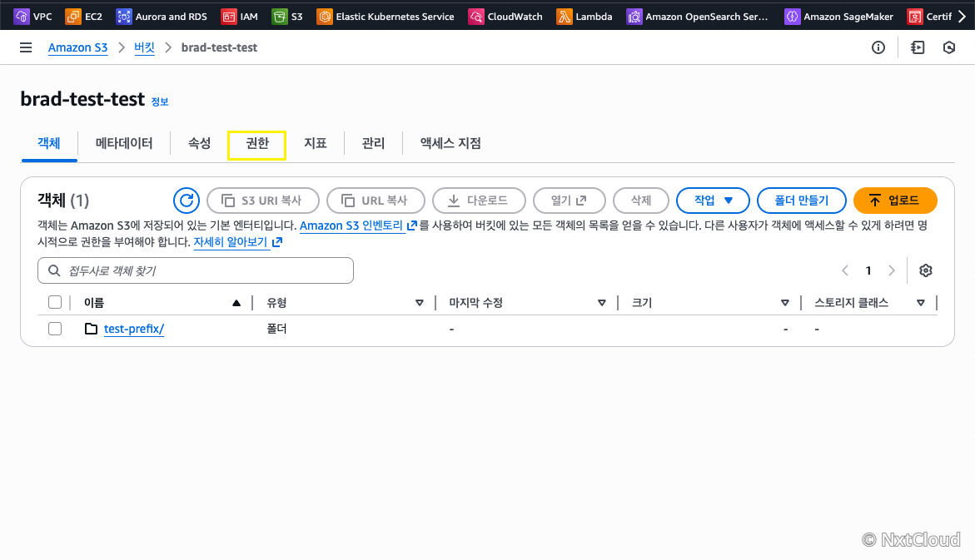Switch to the 객체 tab

pyautogui.click(x=49, y=143)
